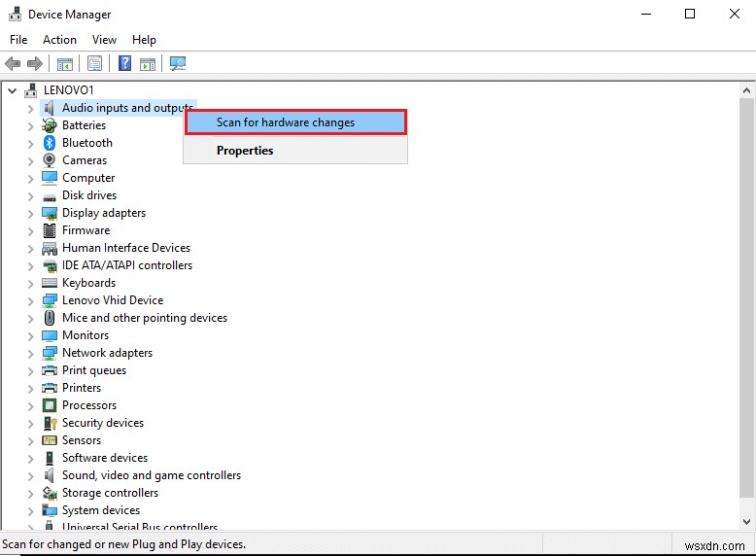The image size is (756, 556).
Task: Click the LENOVO1 computer root icon
Action: [31, 90]
